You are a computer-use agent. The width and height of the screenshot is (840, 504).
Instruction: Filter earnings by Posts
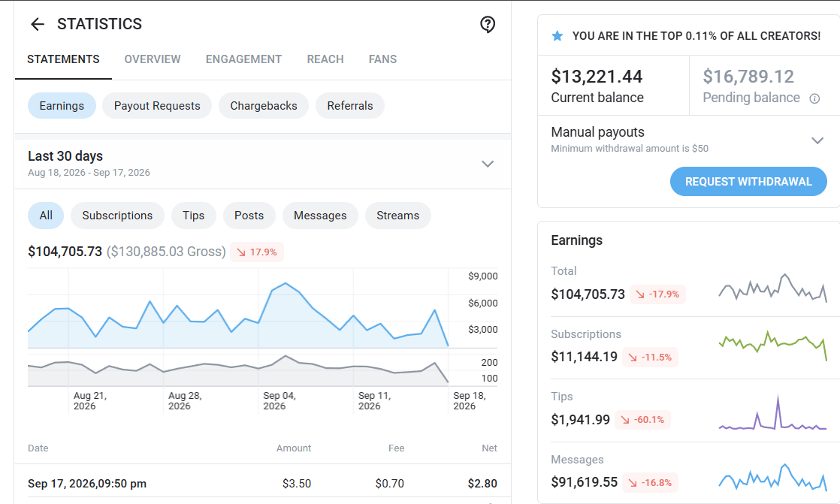[249, 216]
